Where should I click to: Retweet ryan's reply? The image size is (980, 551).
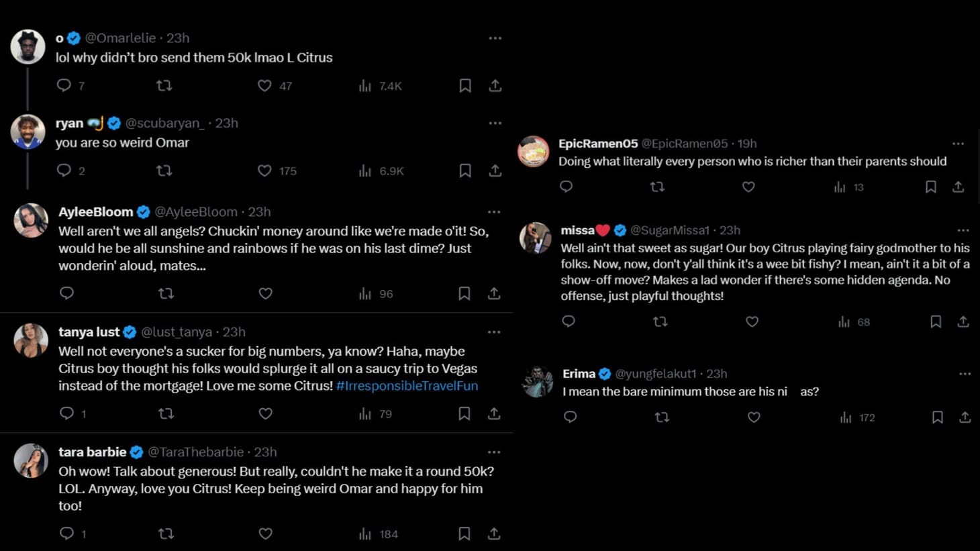coord(164,170)
